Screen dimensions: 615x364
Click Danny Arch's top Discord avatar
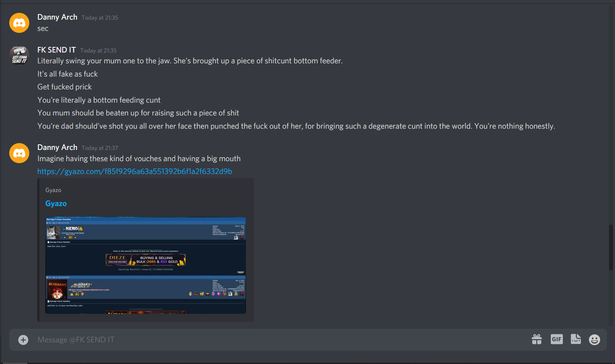19,23
